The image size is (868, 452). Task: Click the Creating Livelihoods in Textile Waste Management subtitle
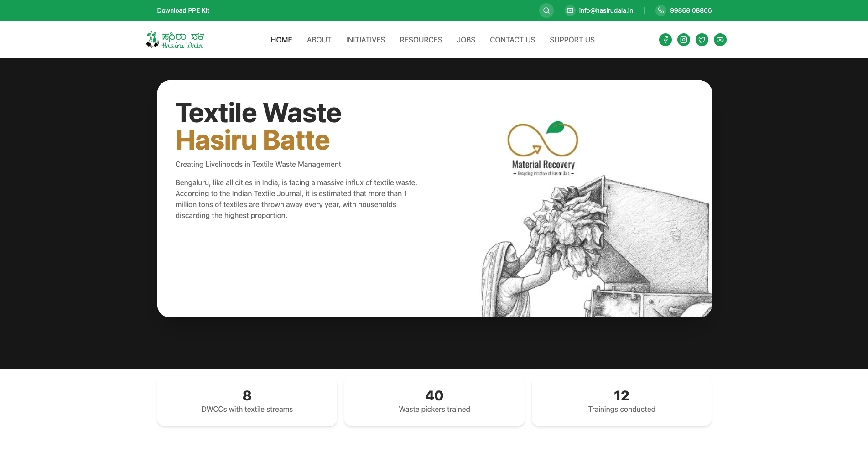(x=258, y=164)
